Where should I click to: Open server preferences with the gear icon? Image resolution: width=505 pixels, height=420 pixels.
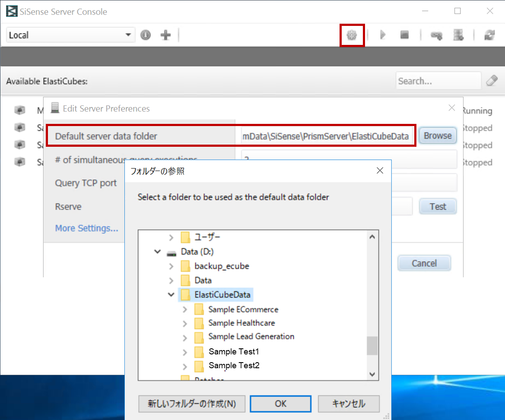click(352, 35)
